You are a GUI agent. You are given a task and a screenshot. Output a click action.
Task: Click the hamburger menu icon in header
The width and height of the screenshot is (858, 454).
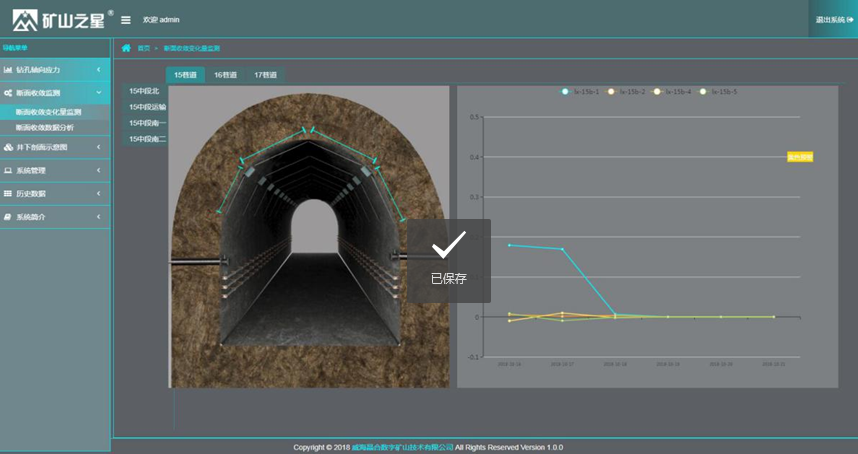pos(126,20)
